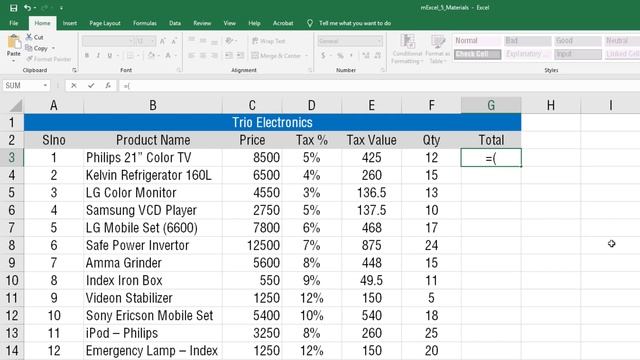Open the Number Format General dropdown

point(350,41)
